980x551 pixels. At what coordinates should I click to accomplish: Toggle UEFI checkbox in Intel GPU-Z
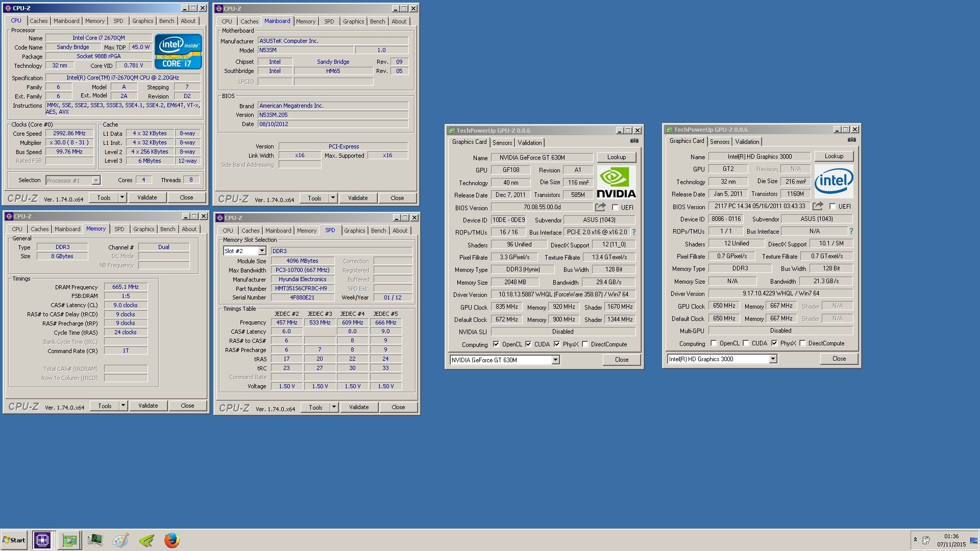[x=832, y=207]
